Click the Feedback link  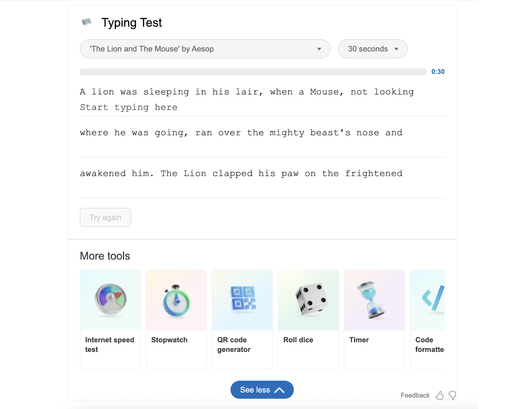tap(415, 395)
